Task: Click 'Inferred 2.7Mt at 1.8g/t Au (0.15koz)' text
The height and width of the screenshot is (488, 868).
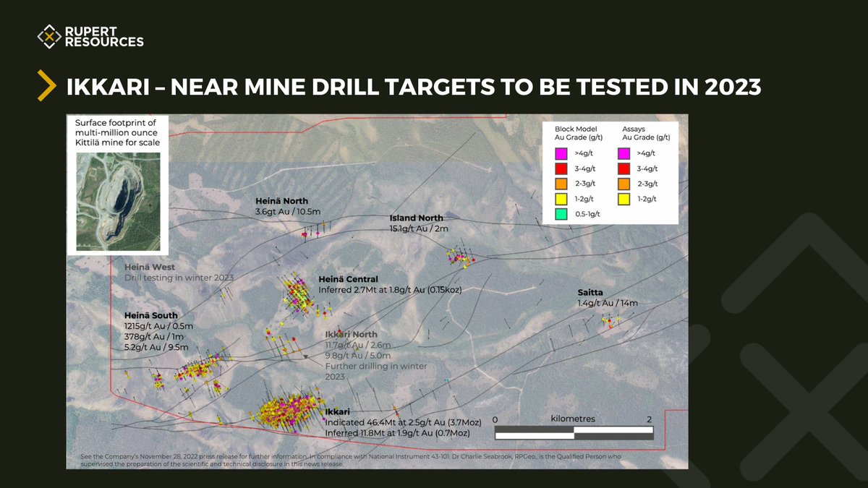Action: 390,289
